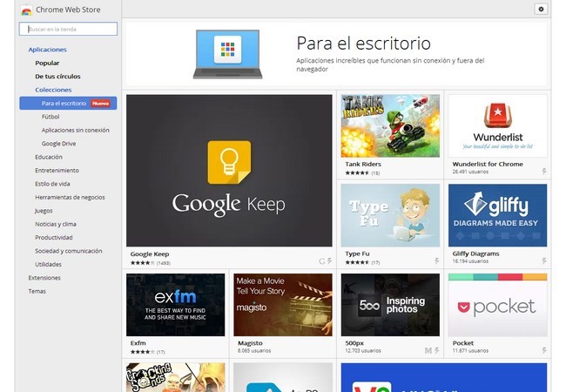Select the Educación category
Viewport: 566px width, 392px height.
(49, 157)
